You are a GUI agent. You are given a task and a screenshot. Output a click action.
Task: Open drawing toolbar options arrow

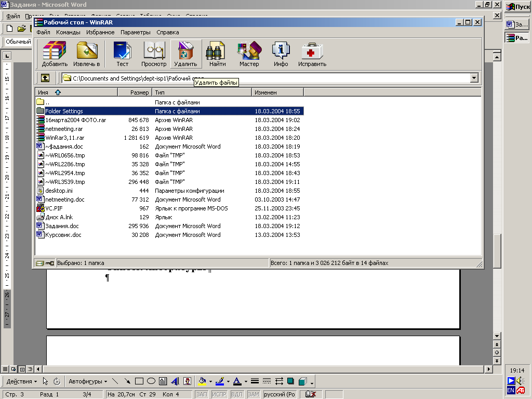point(312,383)
